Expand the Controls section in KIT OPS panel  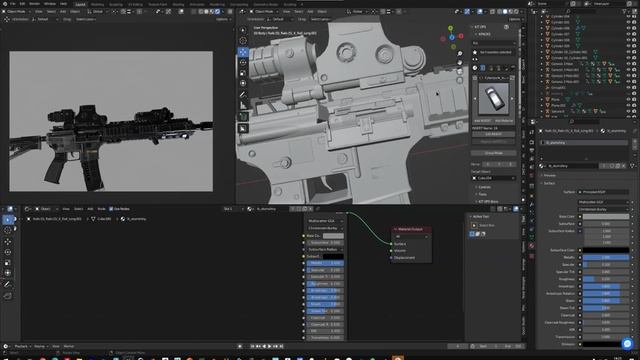pos(483,187)
